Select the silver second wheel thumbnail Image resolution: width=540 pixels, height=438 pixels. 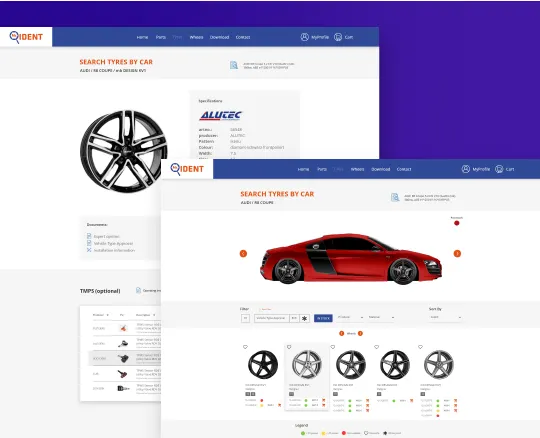coord(307,364)
